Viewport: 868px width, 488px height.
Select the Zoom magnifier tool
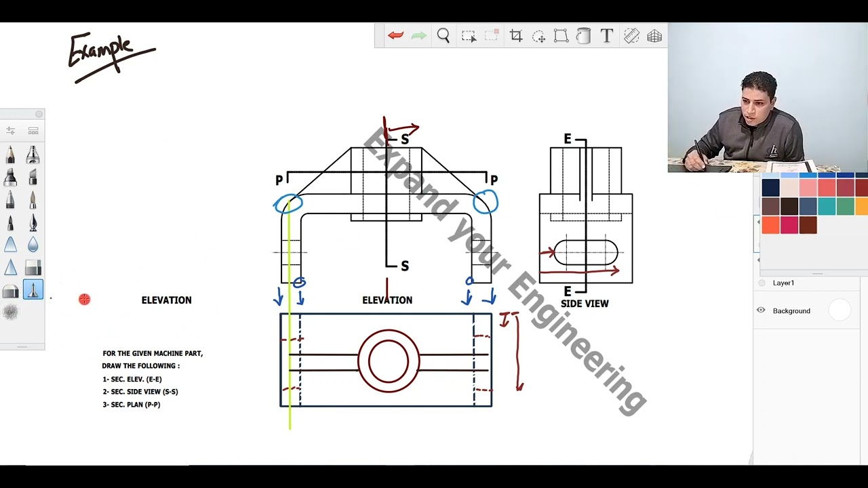[x=443, y=36]
